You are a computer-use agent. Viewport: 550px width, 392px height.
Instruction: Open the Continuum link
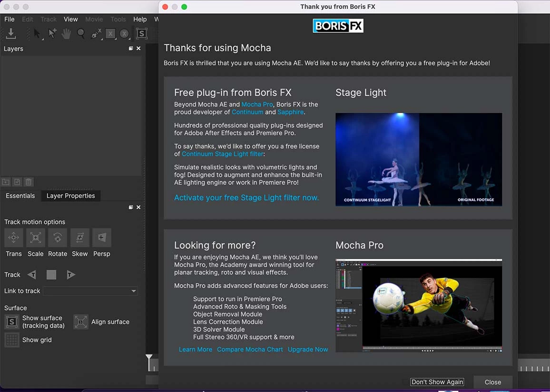click(x=247, y=112)
